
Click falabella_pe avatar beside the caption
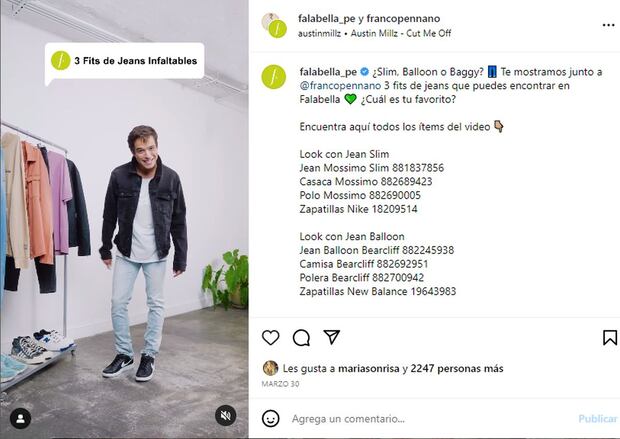[274, 77]
